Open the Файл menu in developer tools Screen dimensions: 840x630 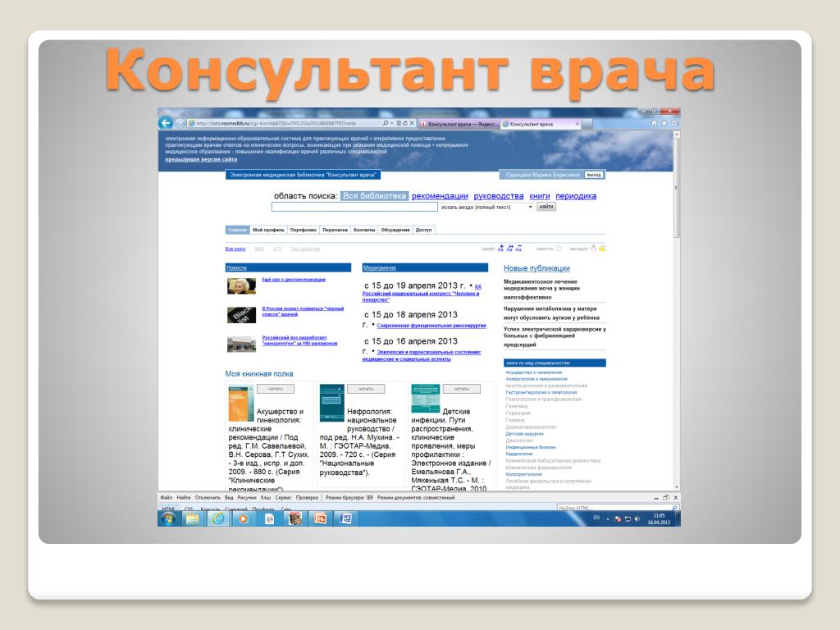[166, 498]
